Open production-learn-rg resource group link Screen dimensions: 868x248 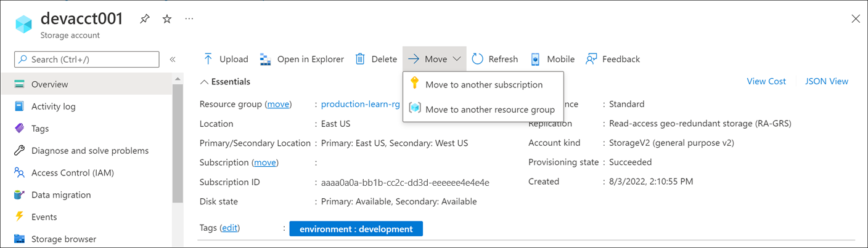pos(361,104)
